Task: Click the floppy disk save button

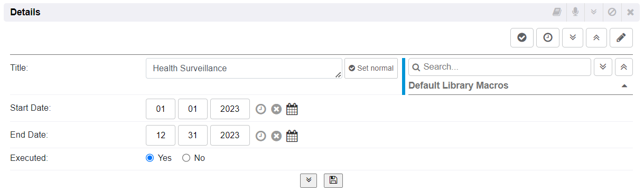Action: [x=333, y=180]
